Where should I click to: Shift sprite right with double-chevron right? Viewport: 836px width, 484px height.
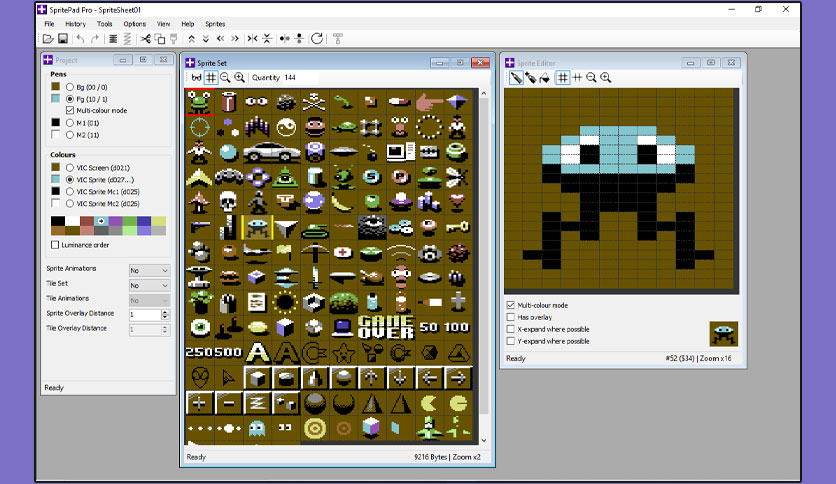pos(235,38)
